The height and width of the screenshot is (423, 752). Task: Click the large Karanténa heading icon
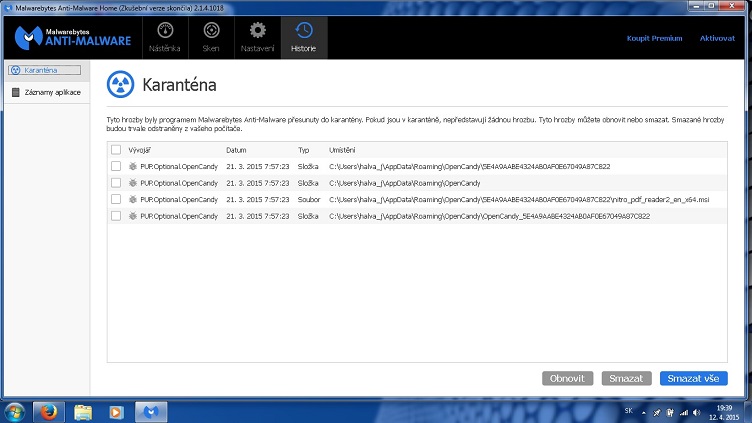click(120, 84)
